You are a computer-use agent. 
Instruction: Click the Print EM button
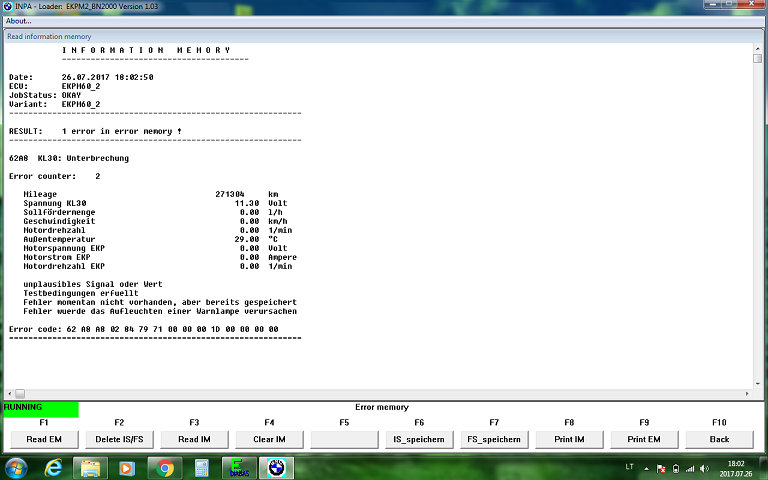pos(644,439)
